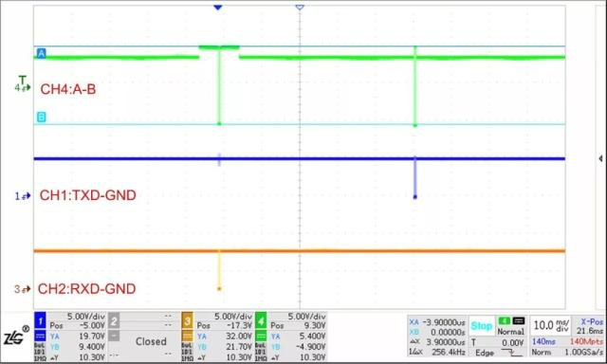Click channel 4 DC coupling icon
The width and height of the screenshot is (607, 364).
261,336
